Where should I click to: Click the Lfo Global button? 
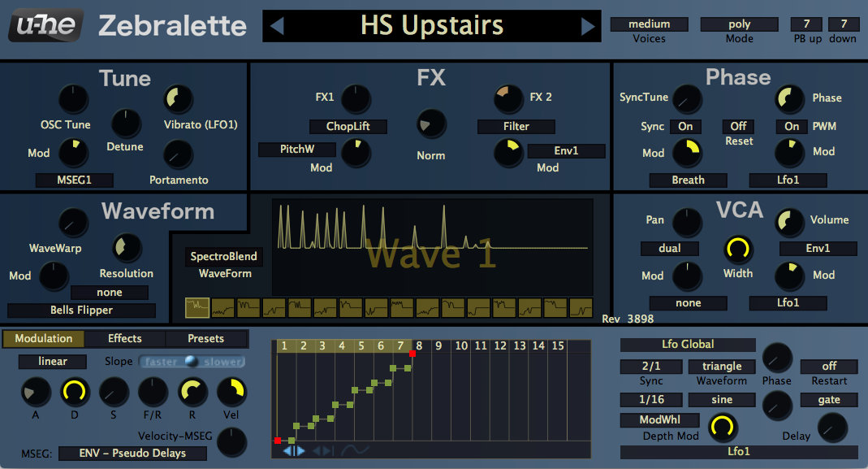tap(688, 345)
